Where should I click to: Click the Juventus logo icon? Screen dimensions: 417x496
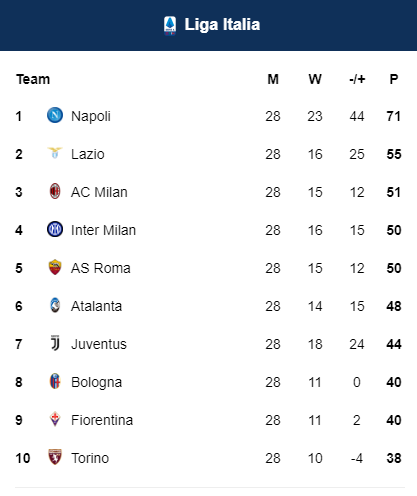pos(55,343)
